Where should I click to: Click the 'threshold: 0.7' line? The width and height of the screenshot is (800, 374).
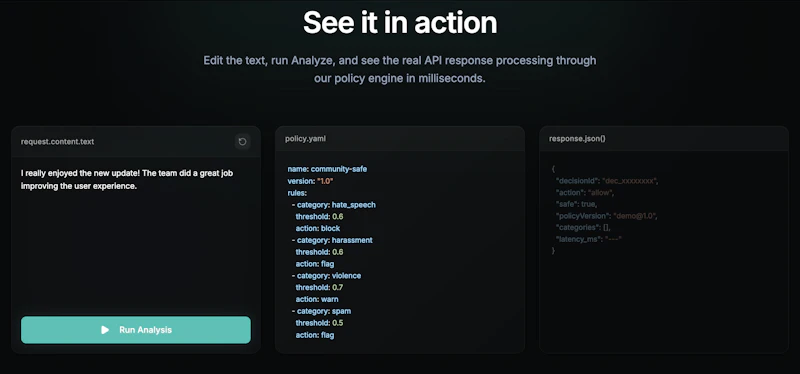[319, 287]
